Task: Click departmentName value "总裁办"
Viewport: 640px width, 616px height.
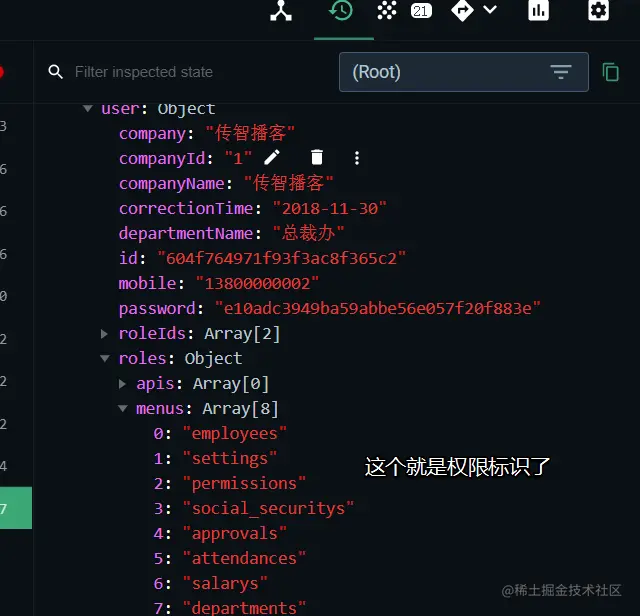Action: (x=309, y=234)
